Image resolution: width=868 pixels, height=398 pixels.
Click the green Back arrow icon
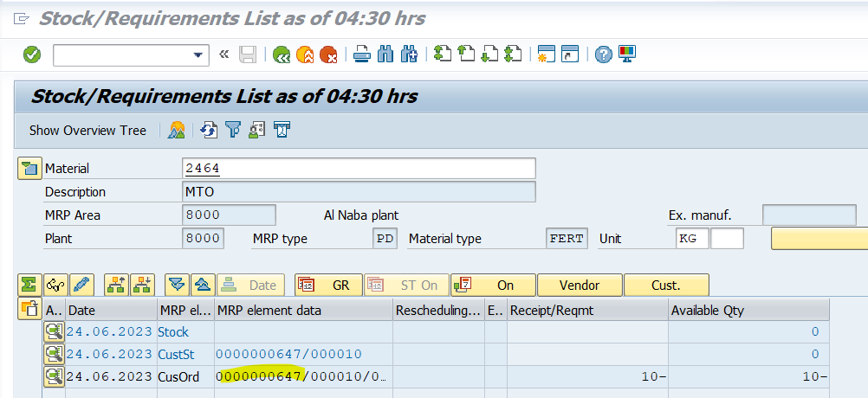[x=281, y=55]
